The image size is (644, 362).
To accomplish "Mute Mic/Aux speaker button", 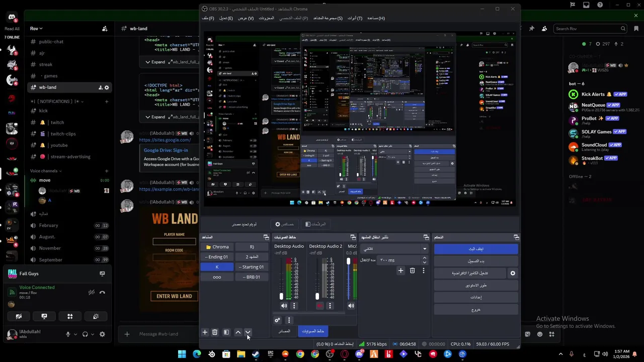I will tap(351, 305).
